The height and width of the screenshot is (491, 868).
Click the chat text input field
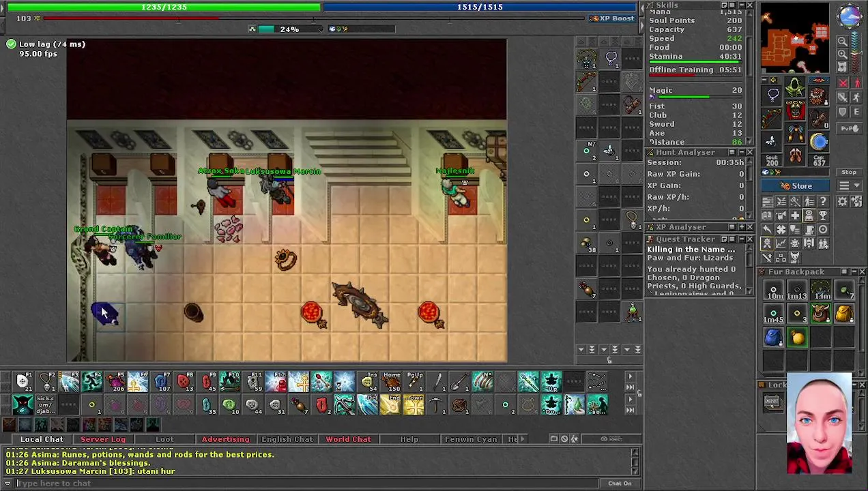307,483
